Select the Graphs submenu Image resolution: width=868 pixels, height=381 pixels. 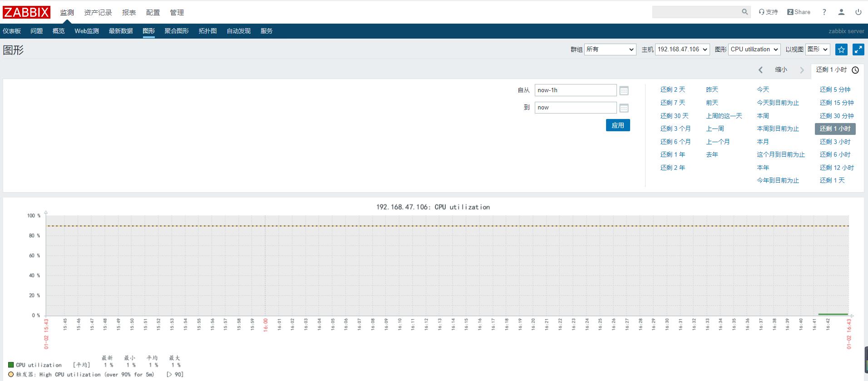[148, 31]
